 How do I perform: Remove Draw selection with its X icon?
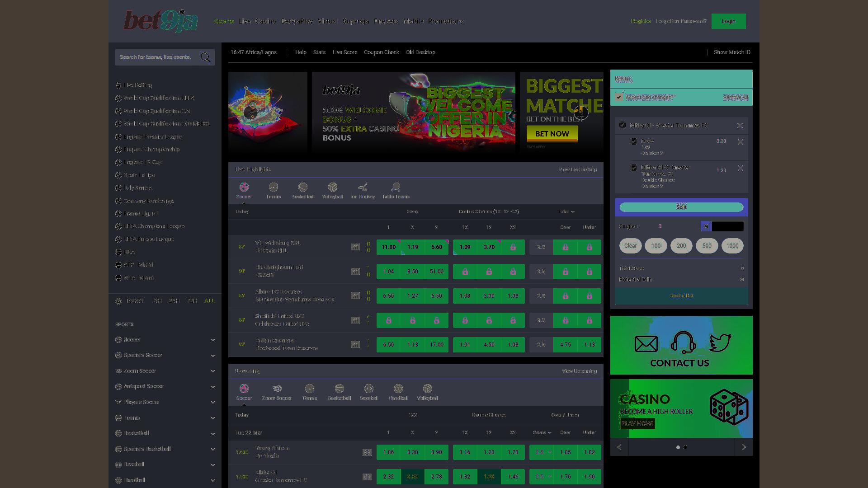pos(741,142)
